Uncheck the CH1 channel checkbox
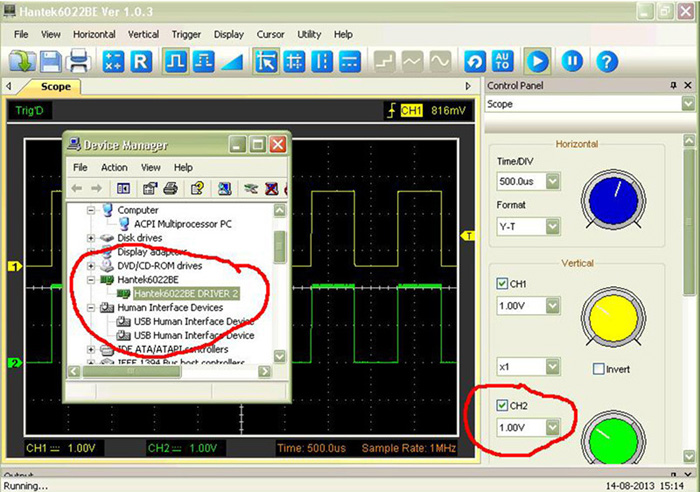Image resolution: width=700 pixels, height=492 pixels. click(502, 284)
